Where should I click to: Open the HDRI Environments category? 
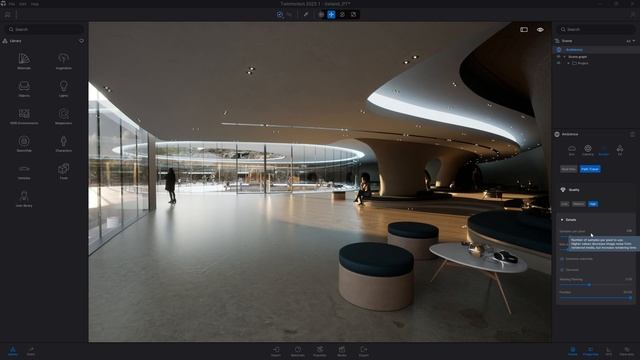coord(24,116)
